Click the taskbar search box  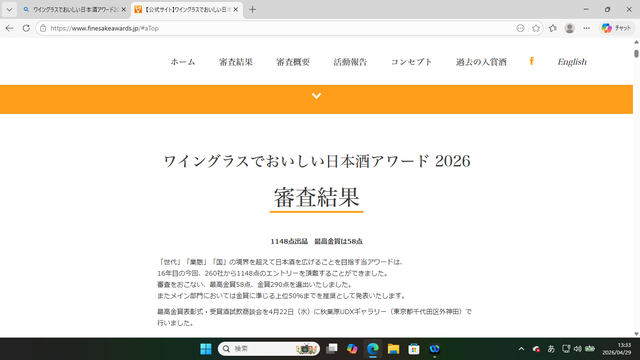pyautogui.click(x=269, y=349)
